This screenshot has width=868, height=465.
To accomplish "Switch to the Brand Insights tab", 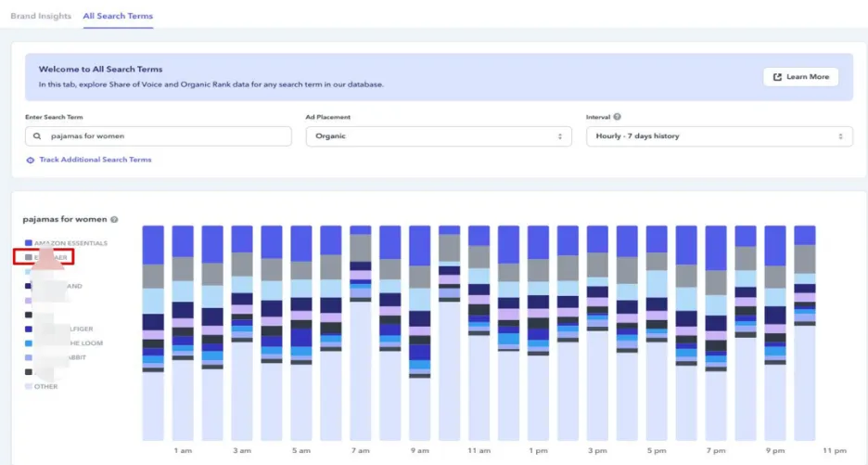I will tap(41, 16).
